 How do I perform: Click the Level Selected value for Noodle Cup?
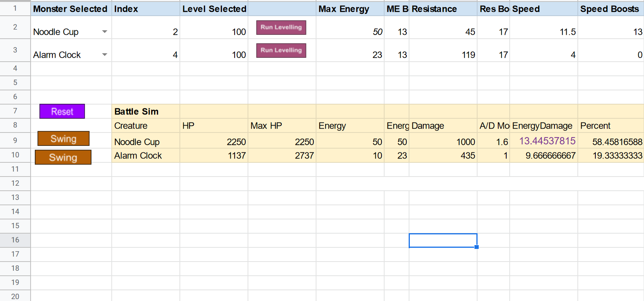(x=214, y=32)
